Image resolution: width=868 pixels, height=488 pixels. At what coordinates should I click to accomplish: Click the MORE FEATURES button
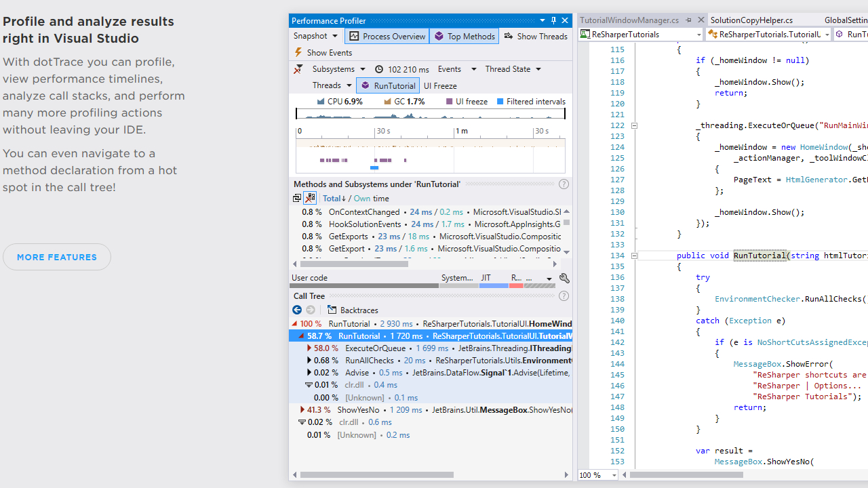pos(57,257)
